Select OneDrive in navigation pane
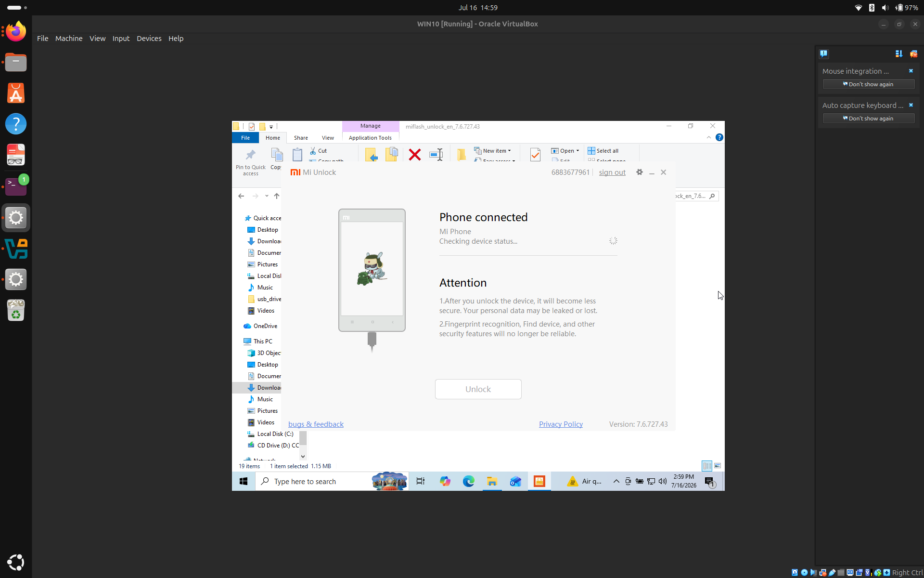 pos(260,326)
